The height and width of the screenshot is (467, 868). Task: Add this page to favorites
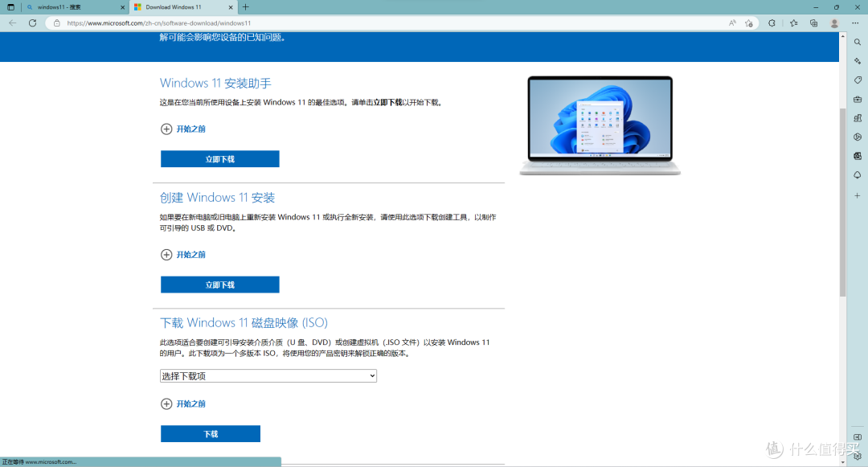click(749, 23)
